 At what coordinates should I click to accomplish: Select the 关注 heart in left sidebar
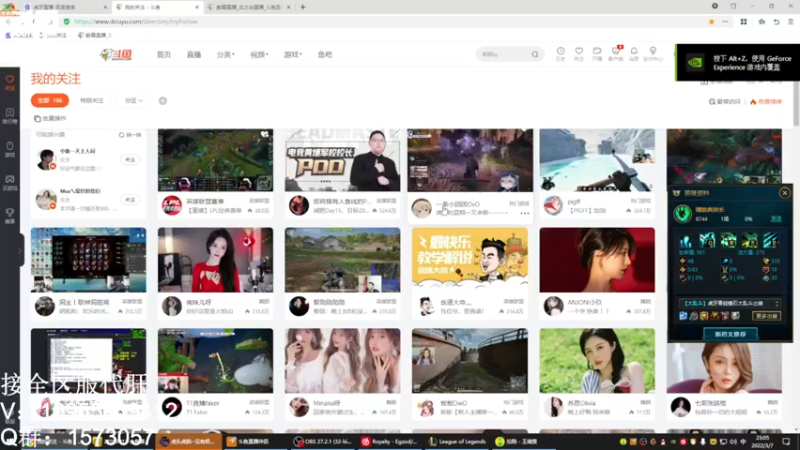pos(10,83)
